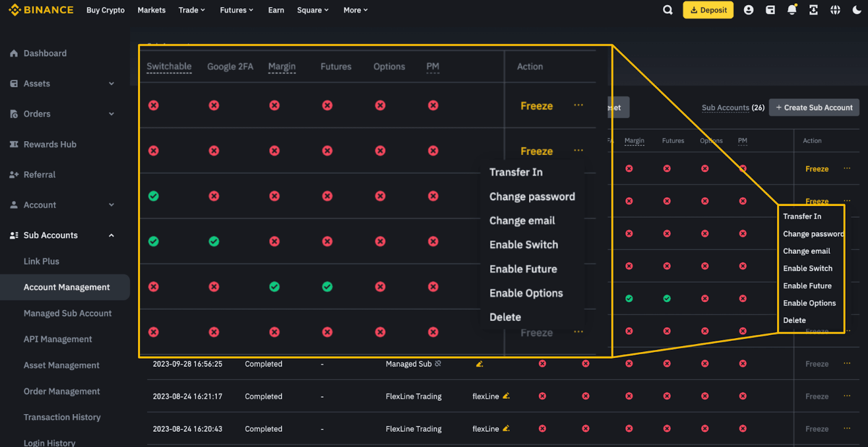Viewport: 868px width, 447px height.
Task: Click the Create Sub Account button
Action: (x=814, y=107)
